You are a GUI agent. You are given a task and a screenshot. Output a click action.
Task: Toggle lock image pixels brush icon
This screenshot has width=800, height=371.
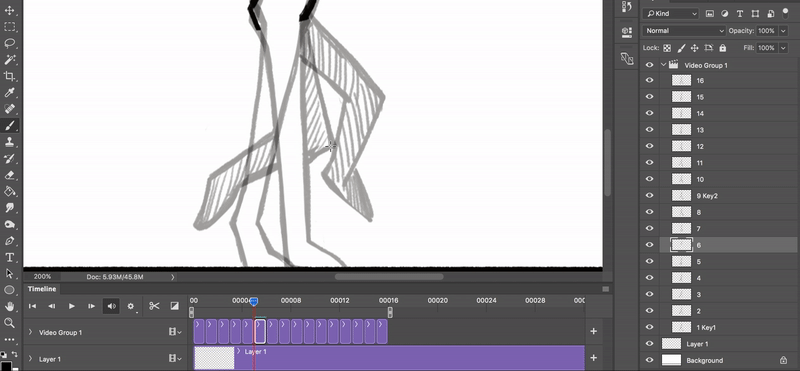(681, 48)
